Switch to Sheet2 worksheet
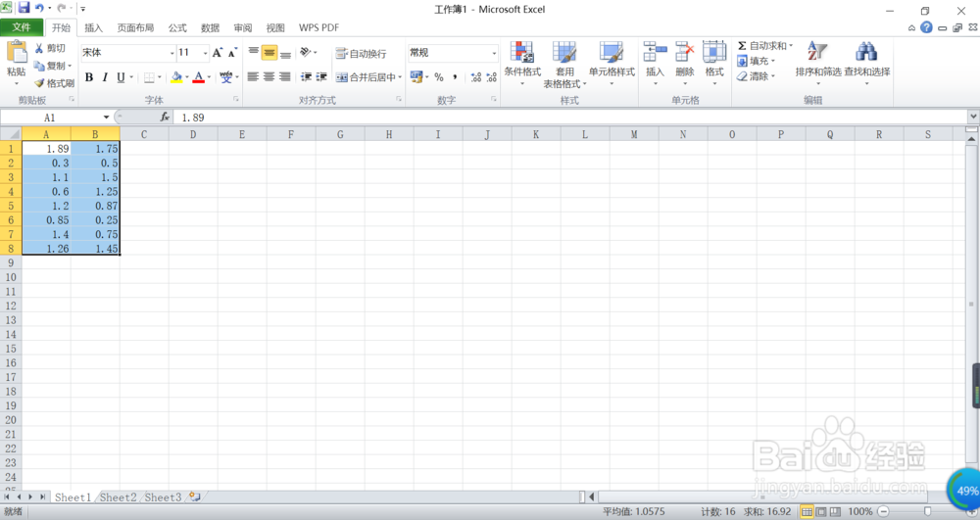This screenshot has height=520, width=980. [118, 496]
